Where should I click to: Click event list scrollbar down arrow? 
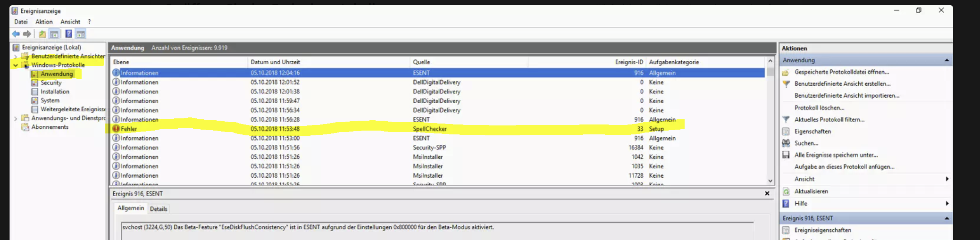770,181
